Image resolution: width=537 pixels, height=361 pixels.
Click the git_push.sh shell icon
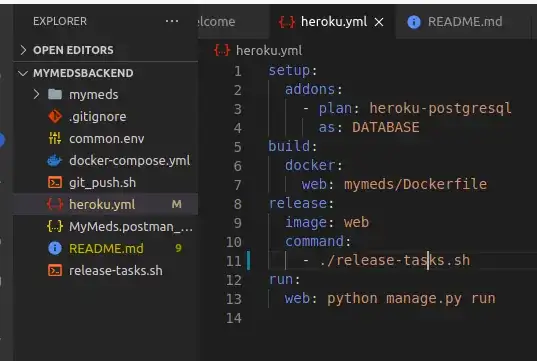tap(55, 183)
